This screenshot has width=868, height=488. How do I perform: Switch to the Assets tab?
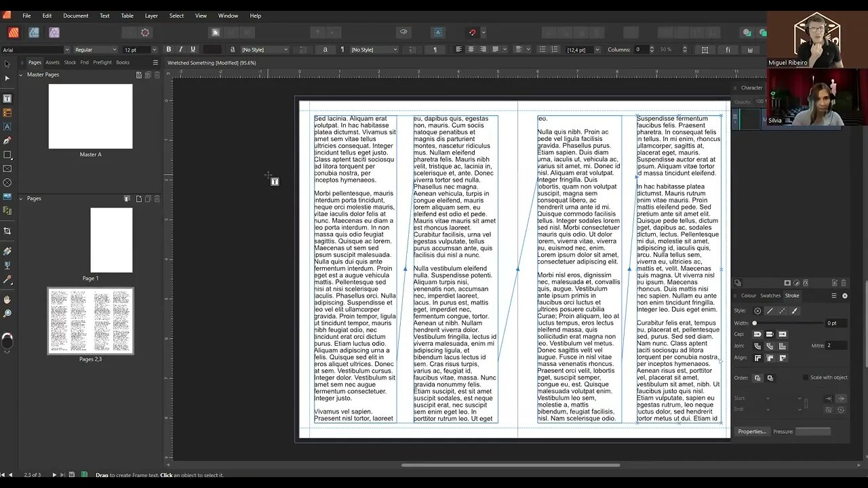coord(52,62)
